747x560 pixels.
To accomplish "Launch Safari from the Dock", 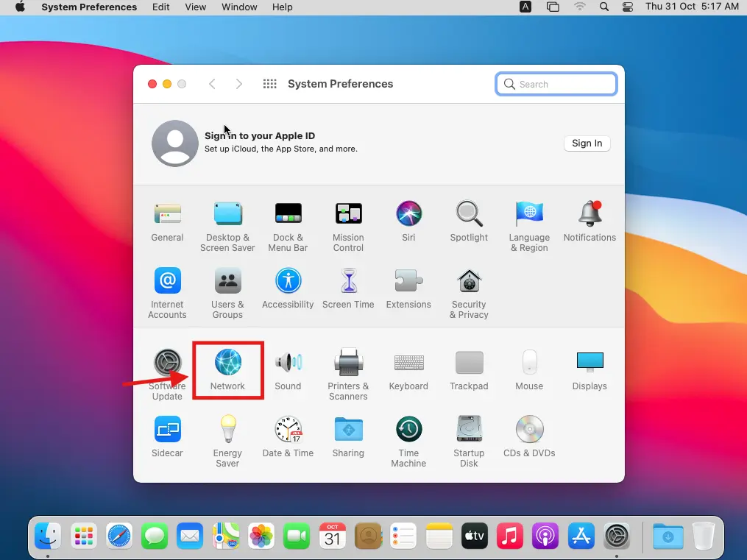I will [x=119, y=536].
